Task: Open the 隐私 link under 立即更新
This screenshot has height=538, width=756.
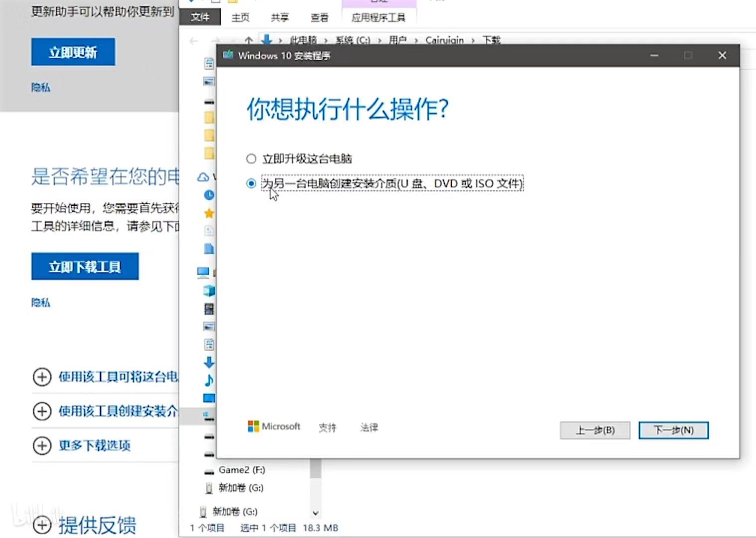Action: tap(41, 87)
